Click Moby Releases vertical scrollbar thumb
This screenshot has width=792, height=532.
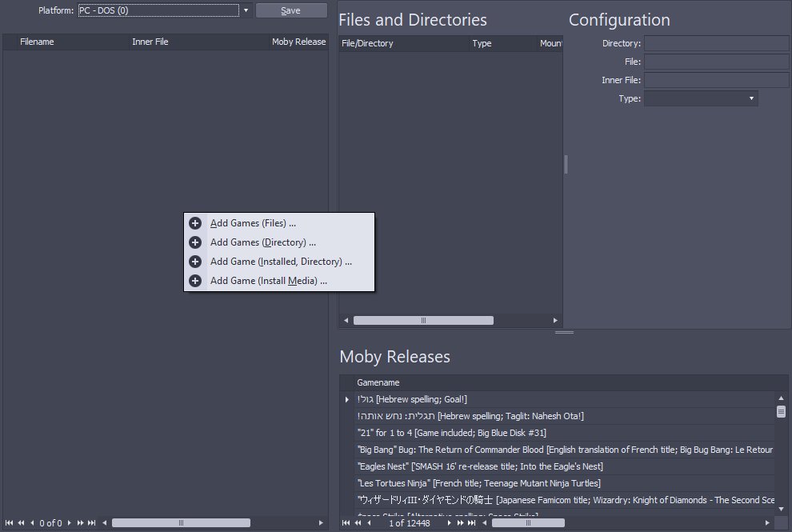[781, 411]
